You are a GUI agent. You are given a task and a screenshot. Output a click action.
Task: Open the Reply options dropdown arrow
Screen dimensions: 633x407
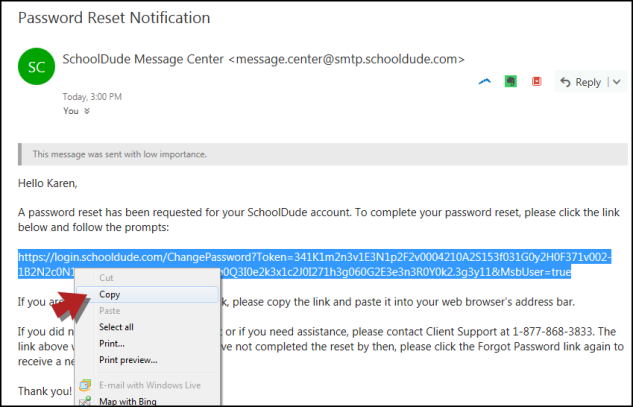coord(616,82)
